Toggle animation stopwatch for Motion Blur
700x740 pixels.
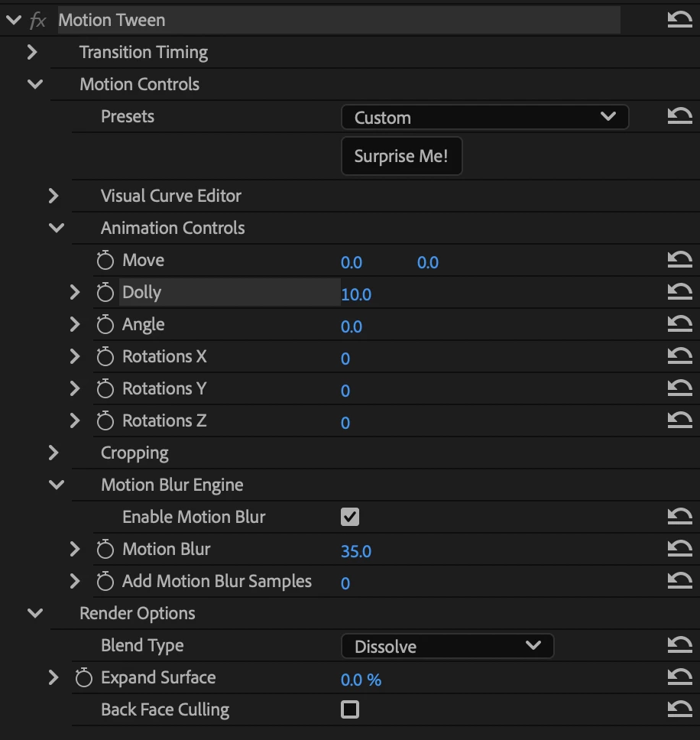(x=105, y=549)
